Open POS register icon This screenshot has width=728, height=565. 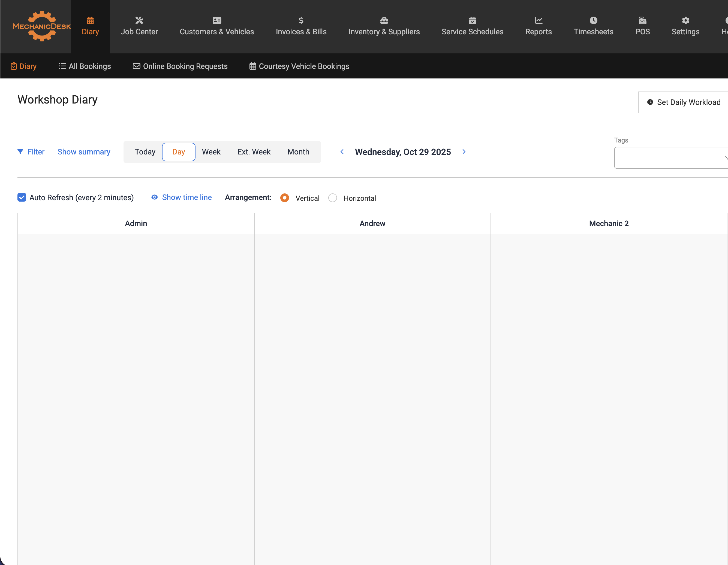point(642,21)
